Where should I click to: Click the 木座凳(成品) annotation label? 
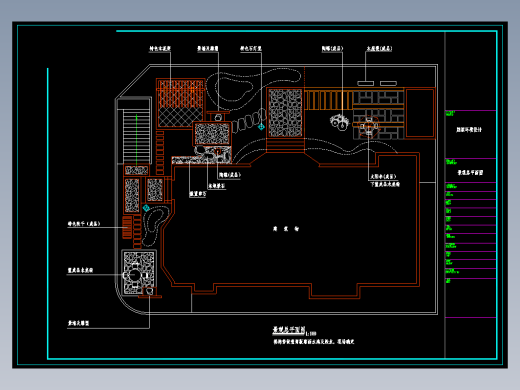379,49
